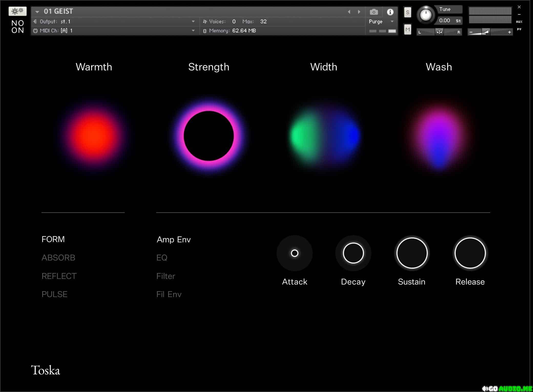Click the Tune label
Image resolution: width=533 pixels, height=392 pixels.
[x=445, y=9]
